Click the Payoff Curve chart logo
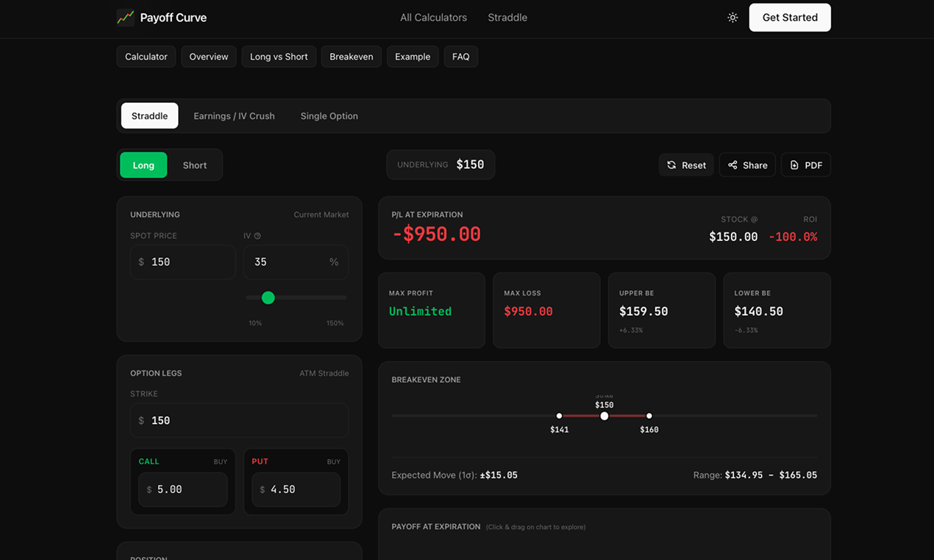The image size is (934, 560). click(125, 17)
